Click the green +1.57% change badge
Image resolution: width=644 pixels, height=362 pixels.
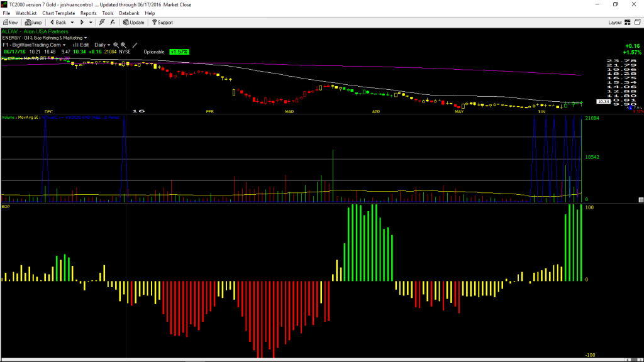point(179,52)
